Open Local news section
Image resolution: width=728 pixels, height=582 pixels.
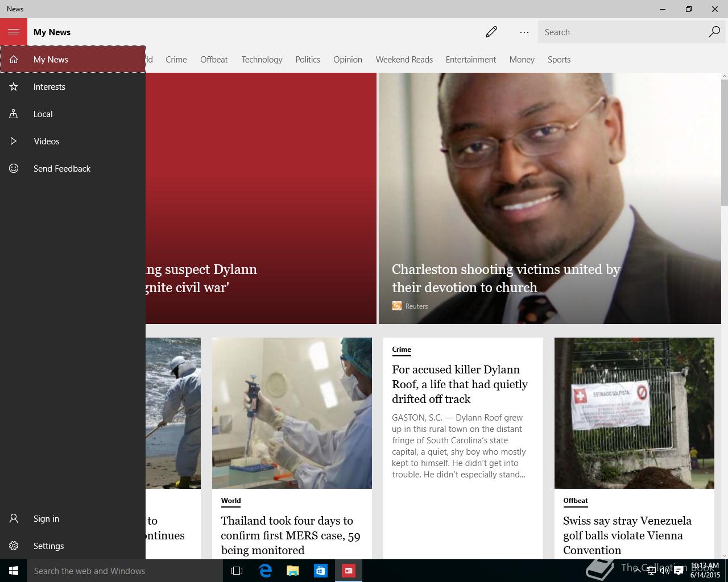point(73,114)
